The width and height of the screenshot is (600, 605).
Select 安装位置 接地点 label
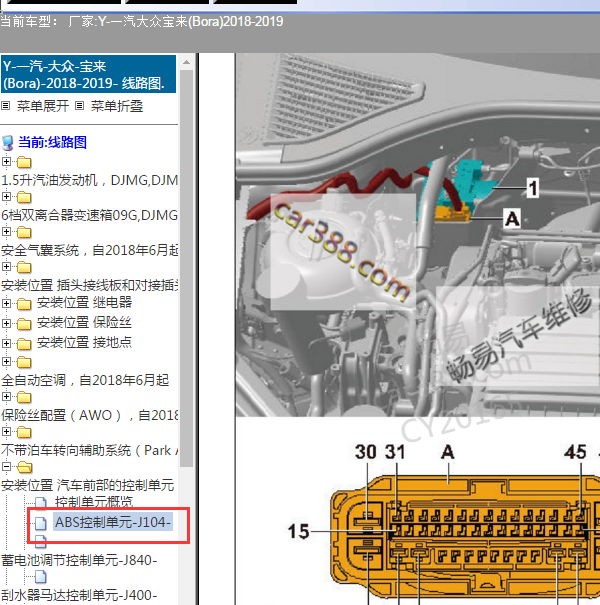click(x=85, y=342)
